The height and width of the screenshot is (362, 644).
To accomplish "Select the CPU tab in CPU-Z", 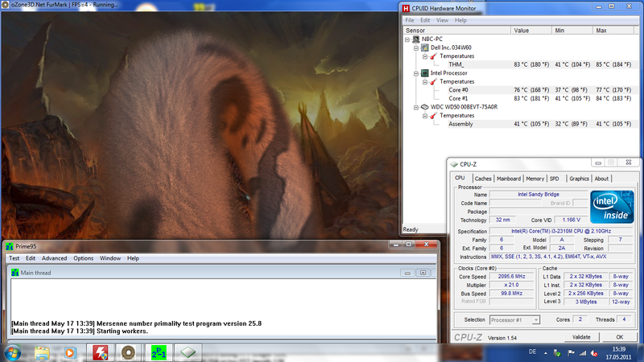I will pyautogui.click(x=460, y=178).
